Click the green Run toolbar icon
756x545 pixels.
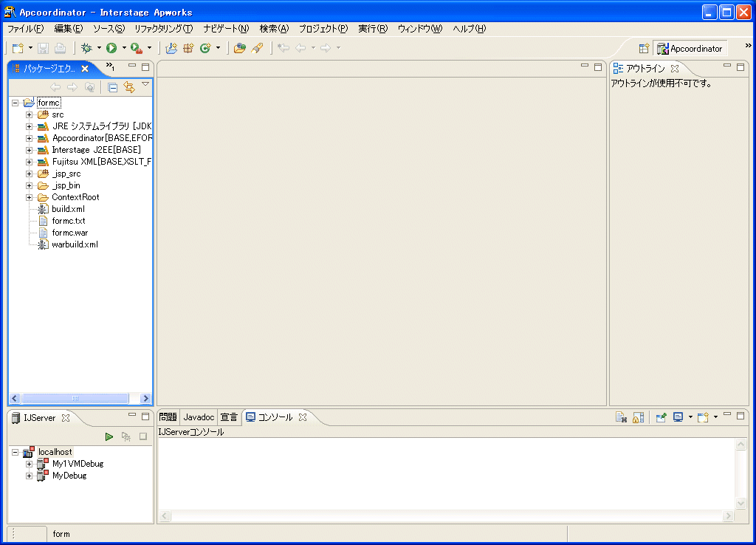pyautogui.click(x=112, y=48)
